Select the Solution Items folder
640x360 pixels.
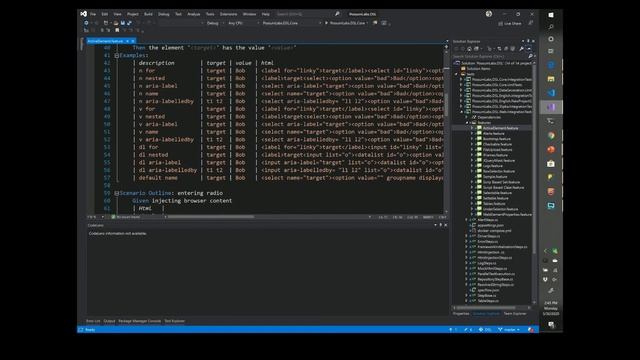(478, 69)
